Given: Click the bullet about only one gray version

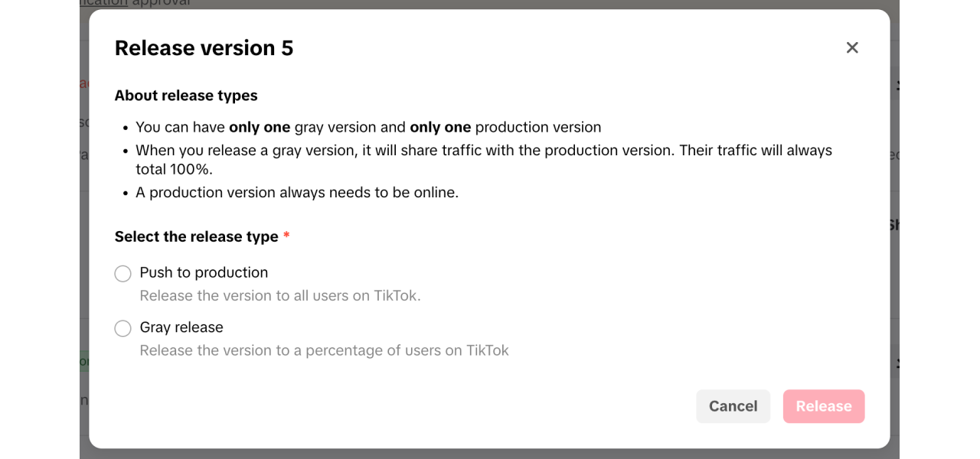Looking at the screenshot, I should (x=368, y=127).
